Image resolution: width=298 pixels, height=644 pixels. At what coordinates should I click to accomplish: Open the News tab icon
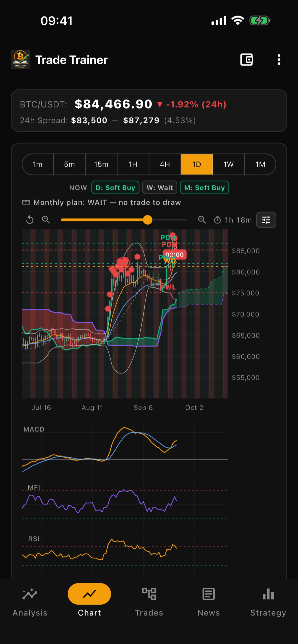coord(208,594)
